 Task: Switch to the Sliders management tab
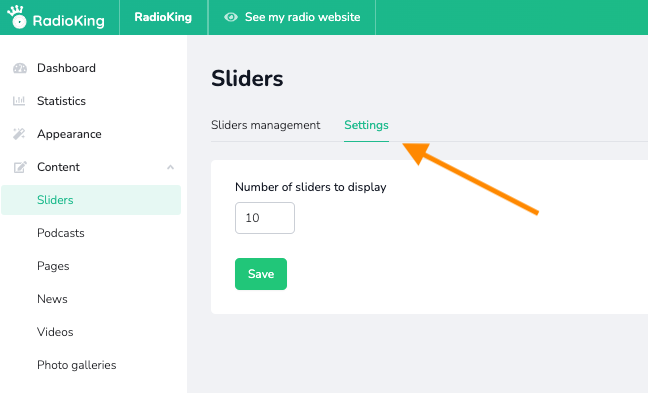point(265,125)
